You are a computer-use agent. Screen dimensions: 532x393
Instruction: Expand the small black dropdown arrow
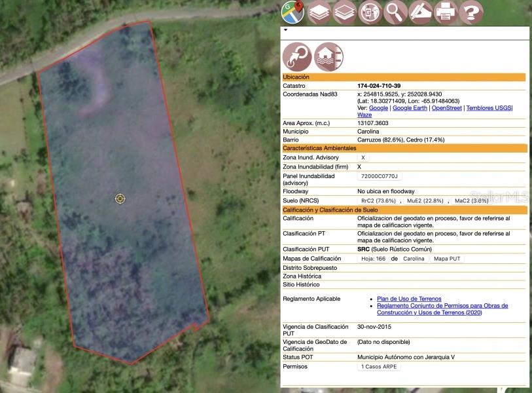pos(285,30)
